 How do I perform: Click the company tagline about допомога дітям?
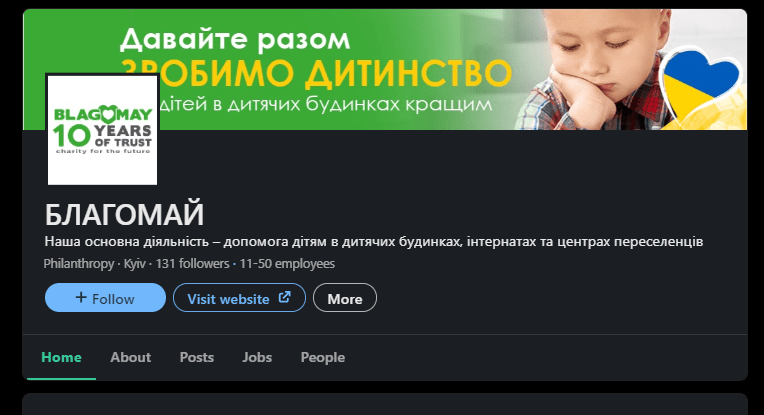(x=374, y=242)
